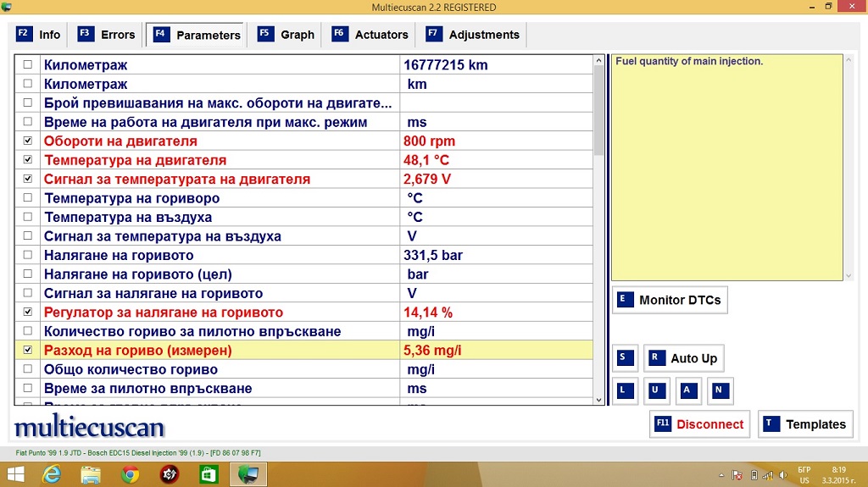The image size is (868, 487).
Task: Click the N icon button
Action: point(720,390)
